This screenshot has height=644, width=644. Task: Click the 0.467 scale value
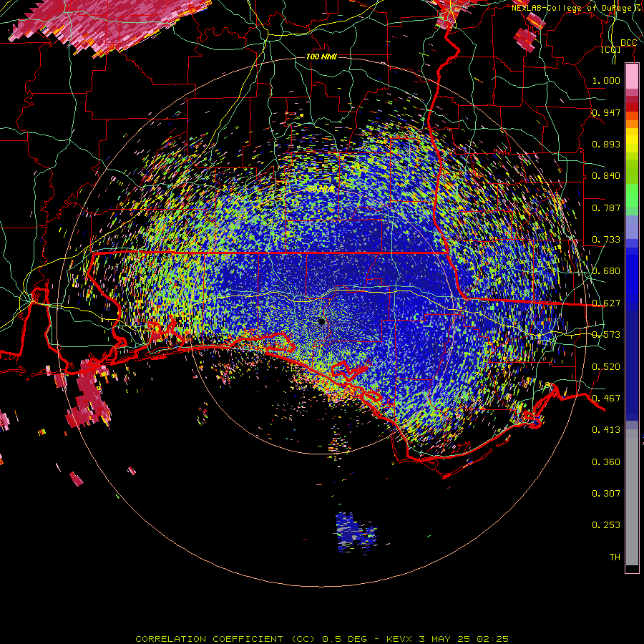coord(606,399)
